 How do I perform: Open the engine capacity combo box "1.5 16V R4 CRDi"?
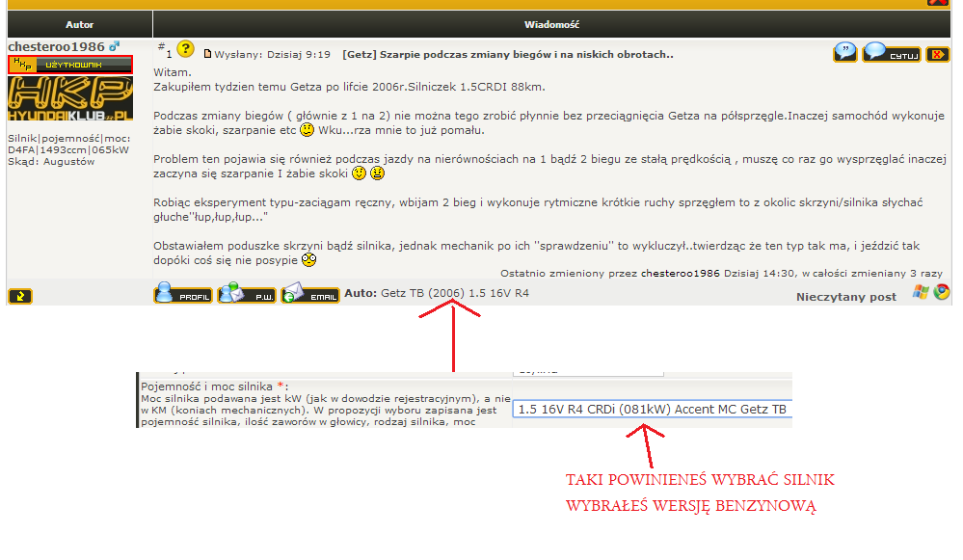pyautogui.click(x=653, y=410)
